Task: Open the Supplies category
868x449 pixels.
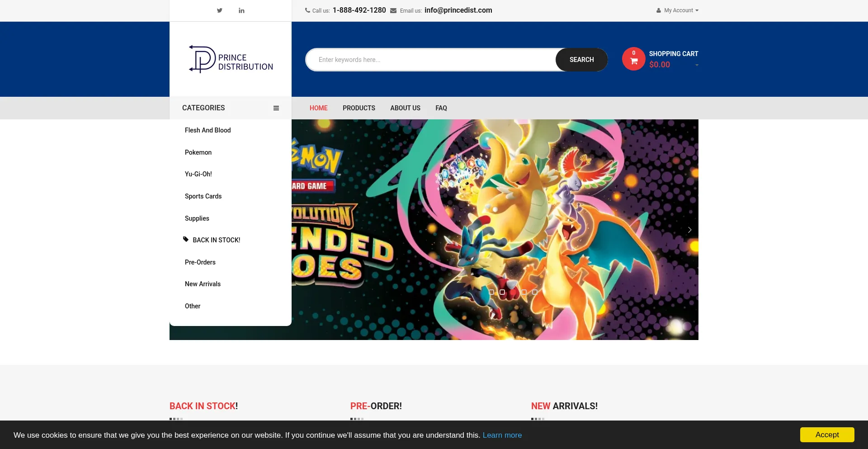Action: (x=197, y=218)
